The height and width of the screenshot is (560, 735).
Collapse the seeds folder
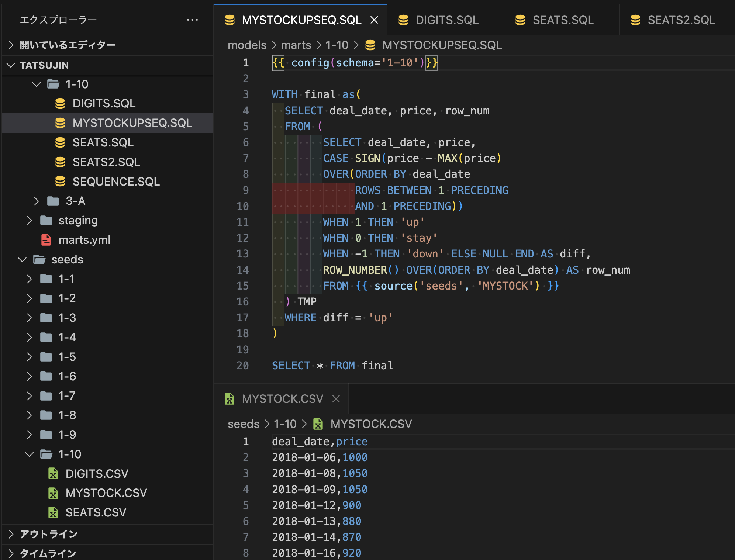pos(22,259)
